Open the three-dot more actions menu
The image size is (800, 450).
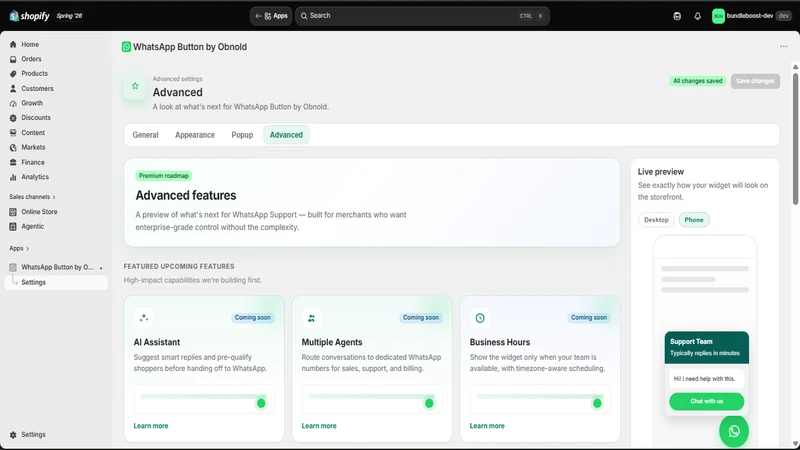point(784,46)
